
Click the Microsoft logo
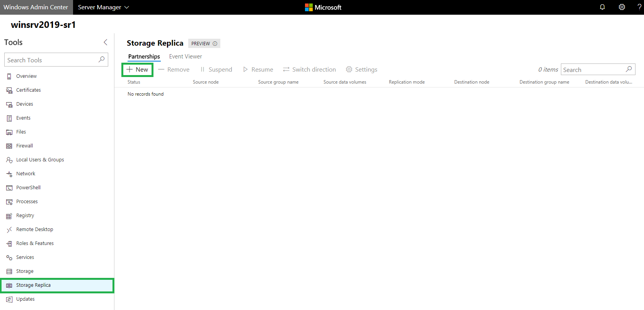click(323, 7)
